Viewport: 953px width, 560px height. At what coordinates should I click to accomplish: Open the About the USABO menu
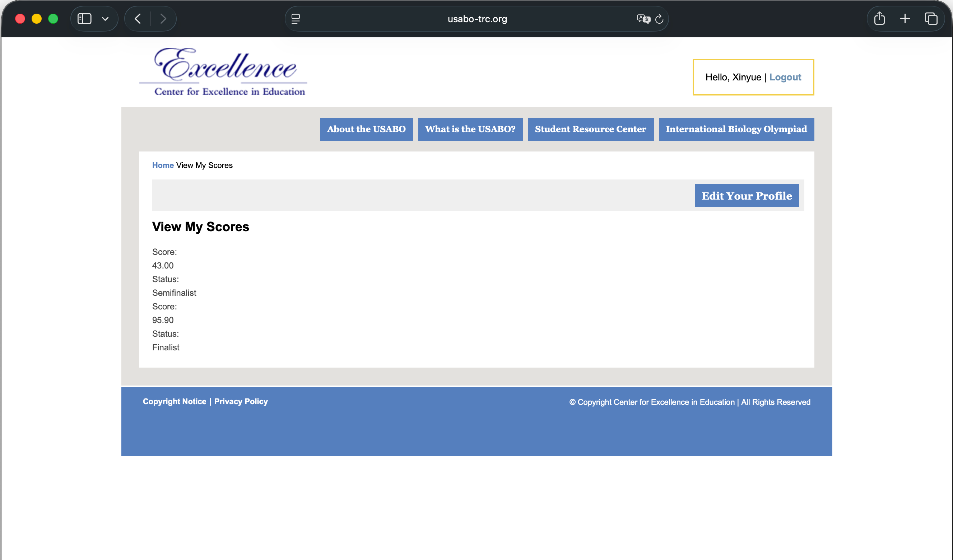(366, 129)
